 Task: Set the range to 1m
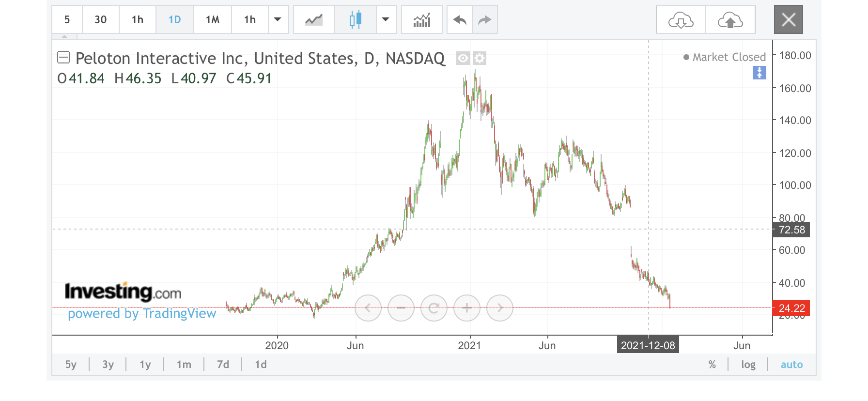184,365
